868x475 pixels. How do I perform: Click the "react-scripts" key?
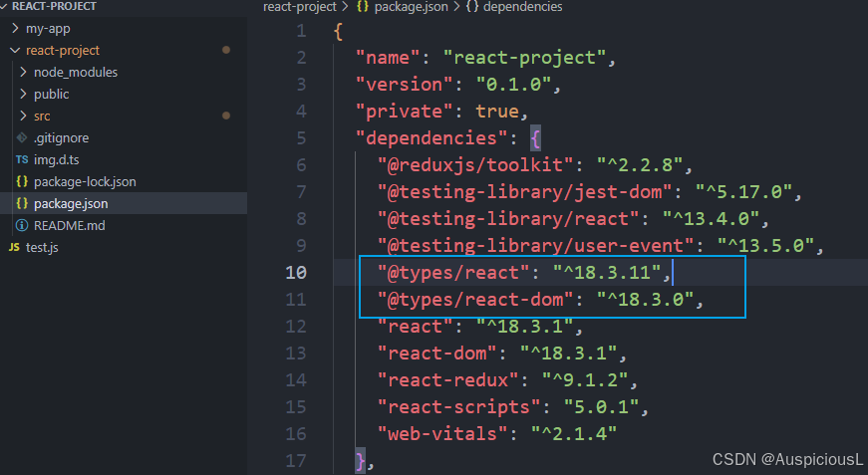click(458, 407)
